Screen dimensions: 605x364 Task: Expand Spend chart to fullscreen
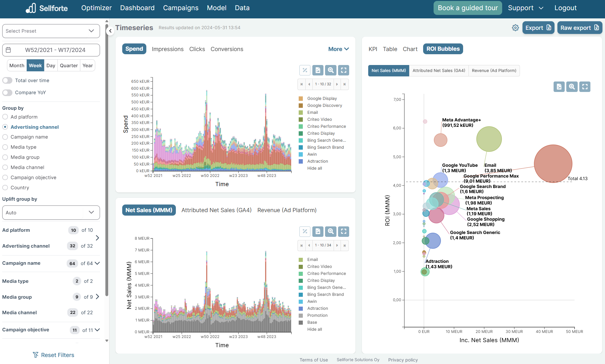point(344,70)
